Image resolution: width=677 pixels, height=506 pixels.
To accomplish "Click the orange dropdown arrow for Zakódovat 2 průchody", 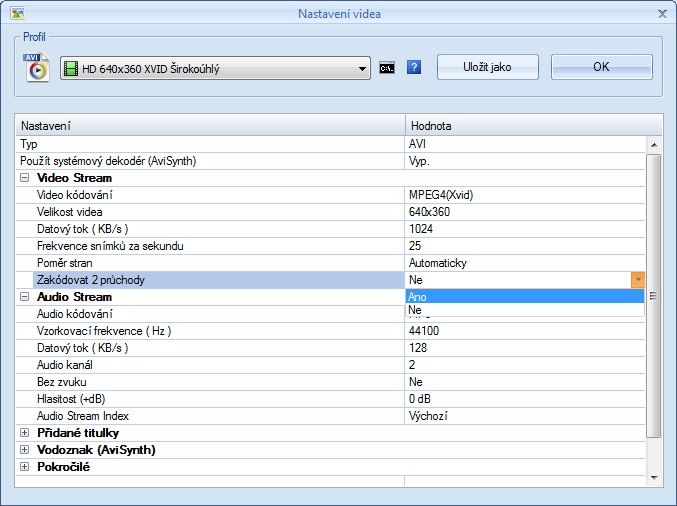I will coord(638,280).
